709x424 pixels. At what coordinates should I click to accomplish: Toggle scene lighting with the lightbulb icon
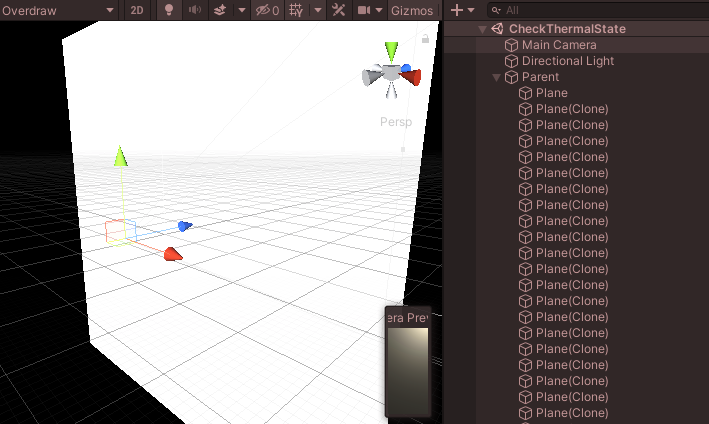[x=169, y=10]
